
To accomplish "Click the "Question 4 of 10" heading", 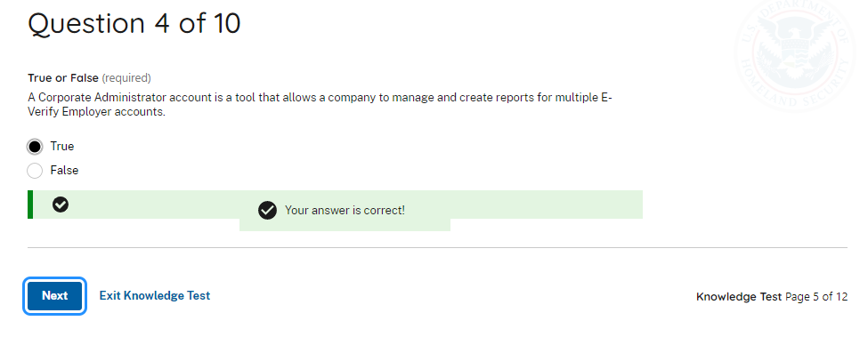I will click(134, 24).
